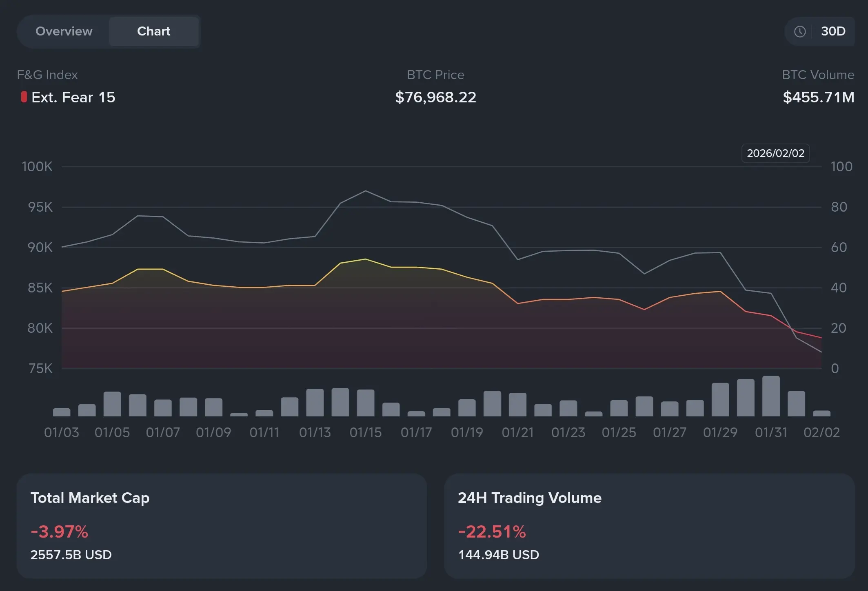Click the 100K price axis label

37,167
